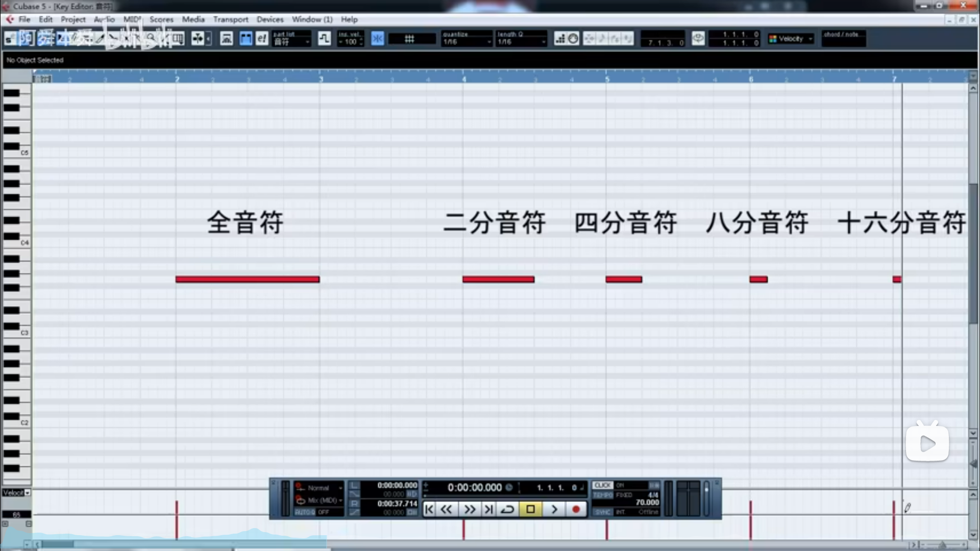980x551 pixels.
Task: Click the horizontal scrollbar thumb at bottom
Action: click(x=57, y=544)
